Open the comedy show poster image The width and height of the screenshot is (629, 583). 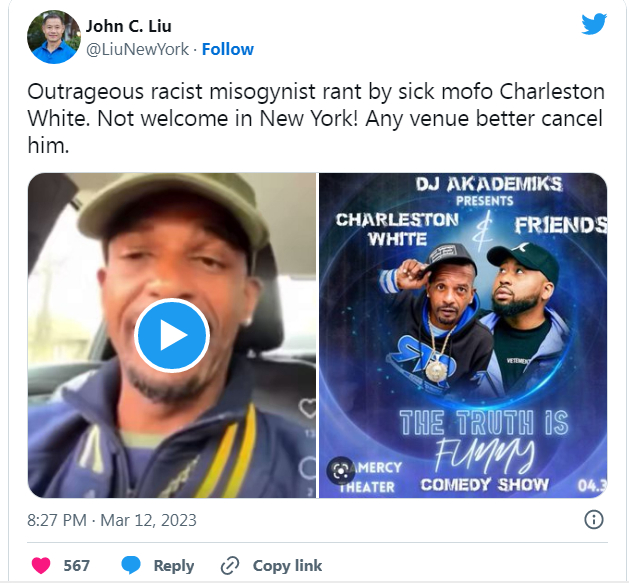point(463,335)
